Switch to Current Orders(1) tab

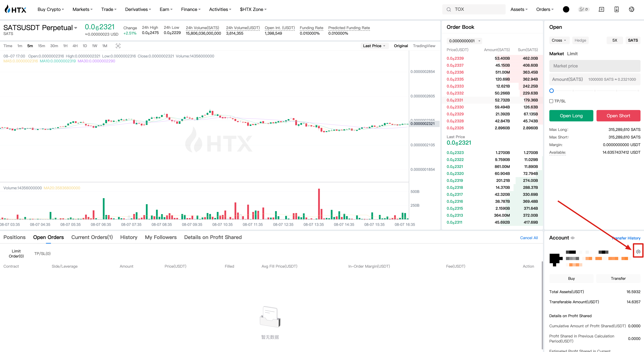point(92,237)
